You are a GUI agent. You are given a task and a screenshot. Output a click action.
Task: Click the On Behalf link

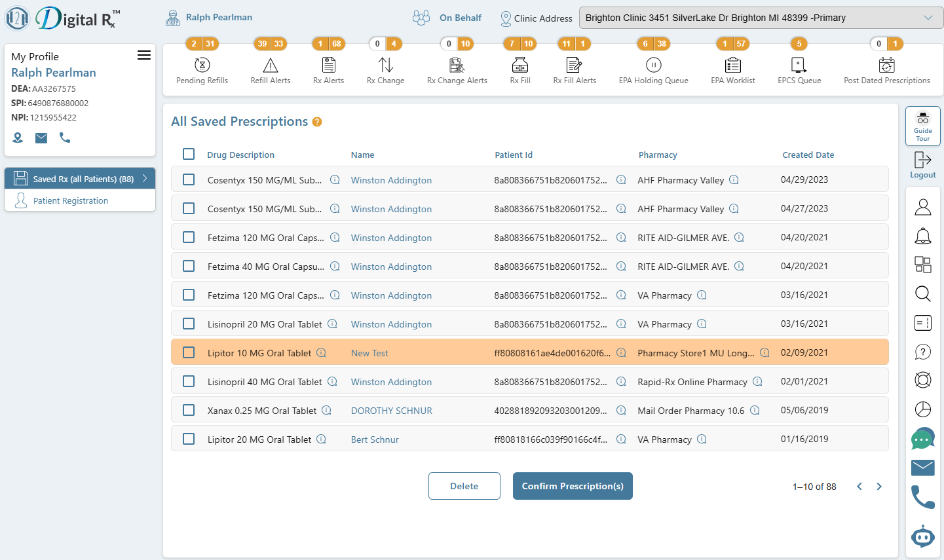461,18
